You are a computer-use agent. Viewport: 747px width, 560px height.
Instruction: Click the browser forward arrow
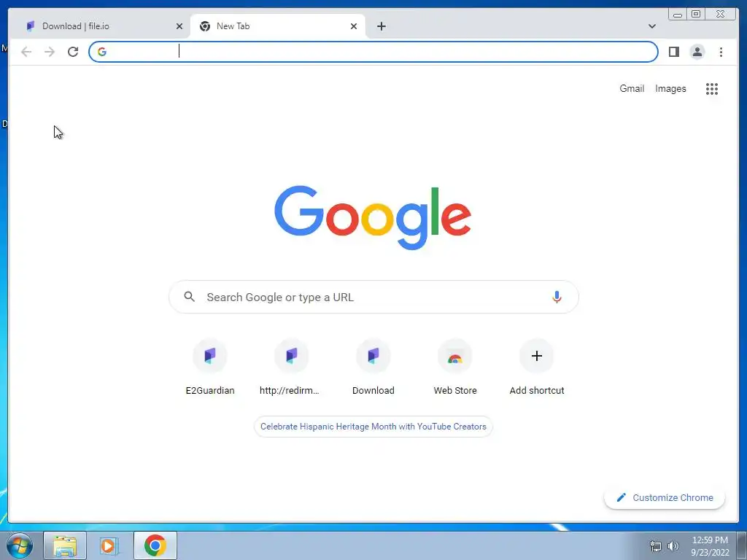click(x=50, y=52)
